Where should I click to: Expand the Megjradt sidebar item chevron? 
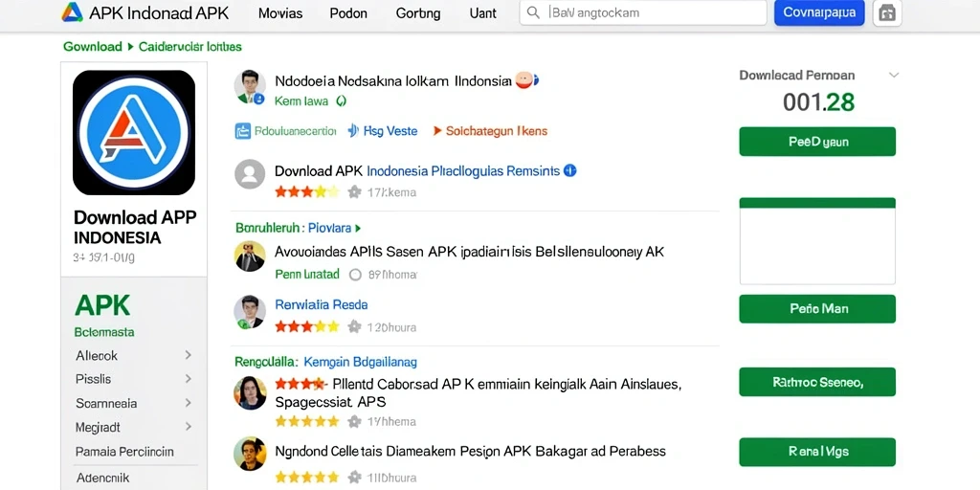click(x=188, y=428)
